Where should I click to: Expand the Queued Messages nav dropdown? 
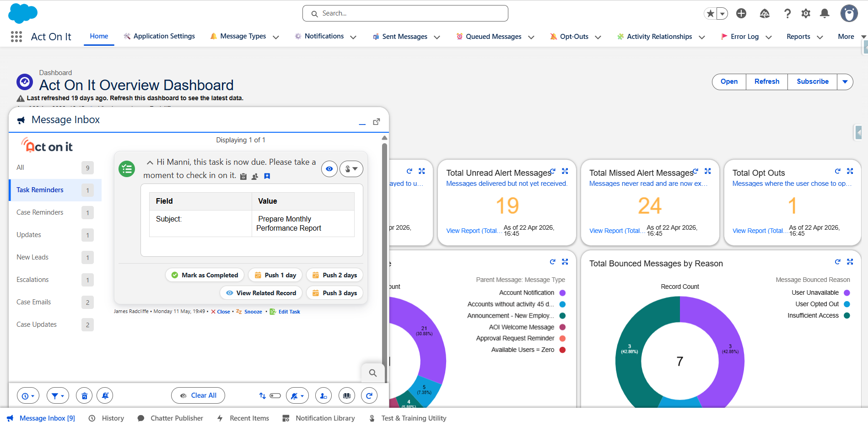coord(531,37)
